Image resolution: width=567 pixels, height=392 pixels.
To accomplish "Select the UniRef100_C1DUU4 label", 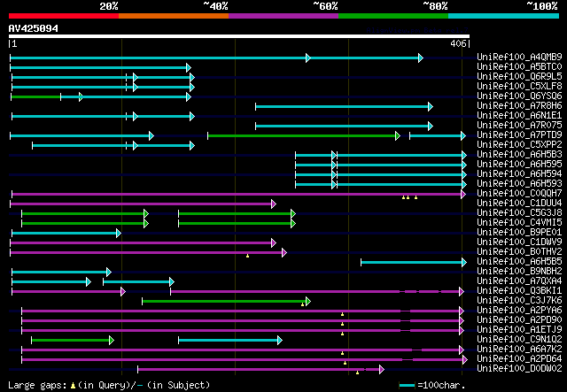I will [519, 203].
